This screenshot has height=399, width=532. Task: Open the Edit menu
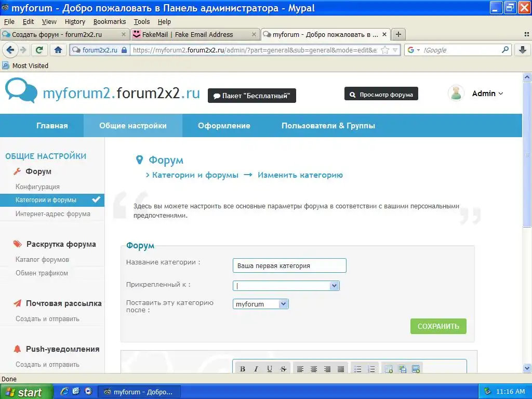tap(28, 22)
